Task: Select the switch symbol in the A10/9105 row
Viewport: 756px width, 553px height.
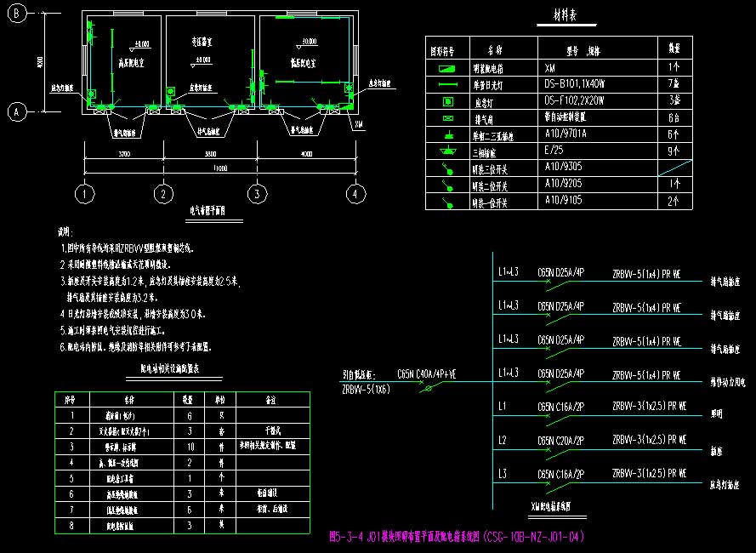Action: (448, 202)
